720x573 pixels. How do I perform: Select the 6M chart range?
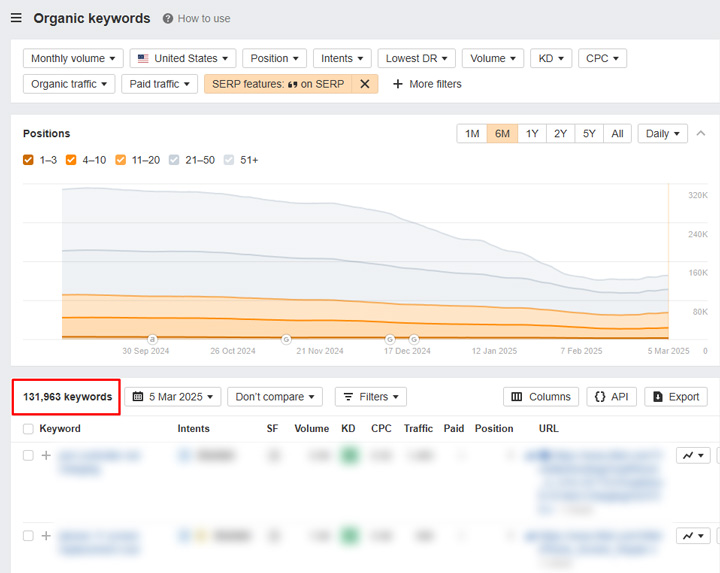(502, 134)
